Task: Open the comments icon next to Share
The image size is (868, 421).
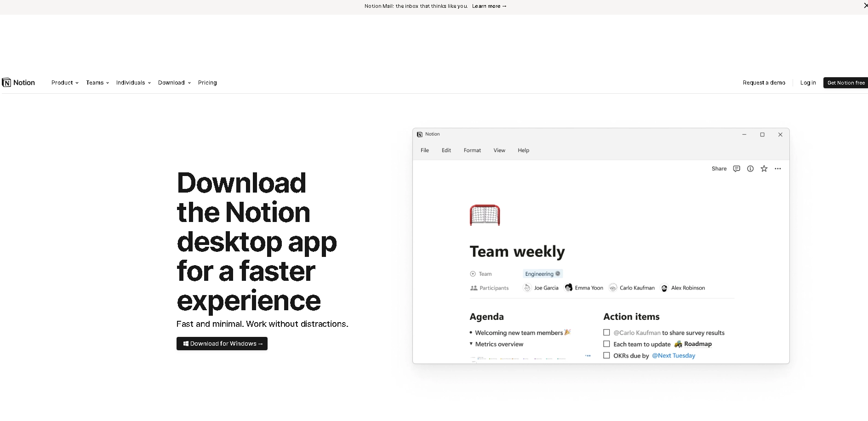Action: (737, 169)
